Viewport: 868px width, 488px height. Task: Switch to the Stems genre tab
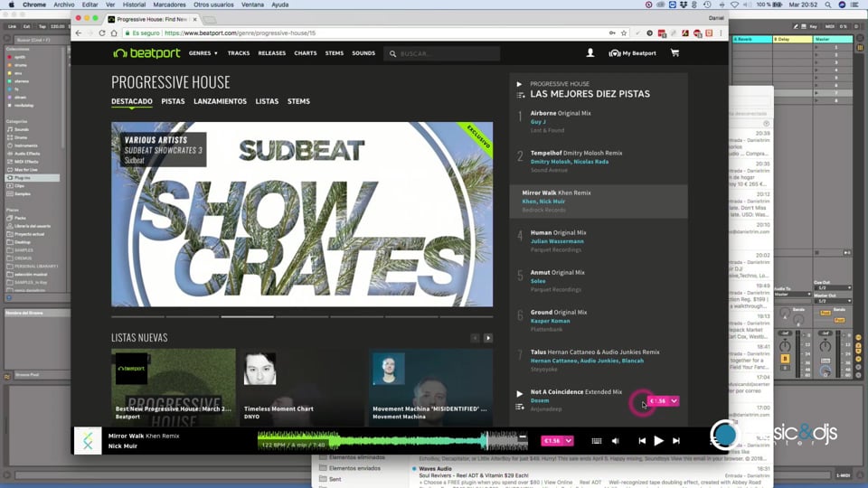pyautogui.click(x=298, y=101)
